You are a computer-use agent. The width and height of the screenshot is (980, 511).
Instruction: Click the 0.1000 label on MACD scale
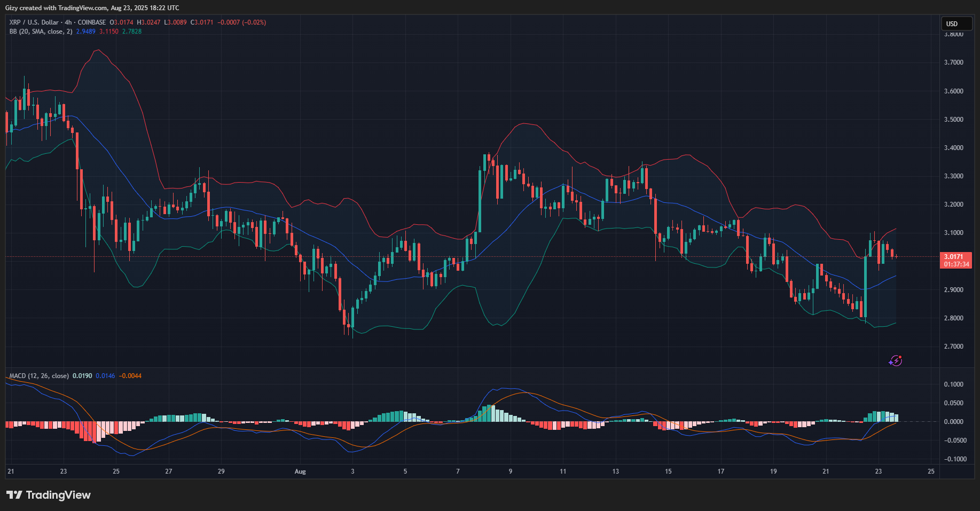953,384
